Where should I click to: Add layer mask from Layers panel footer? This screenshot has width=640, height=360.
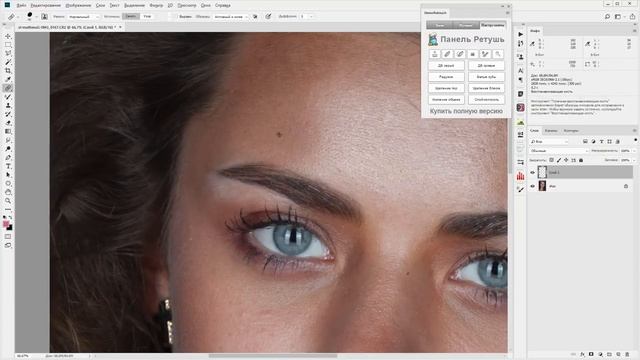click(591, 354)
